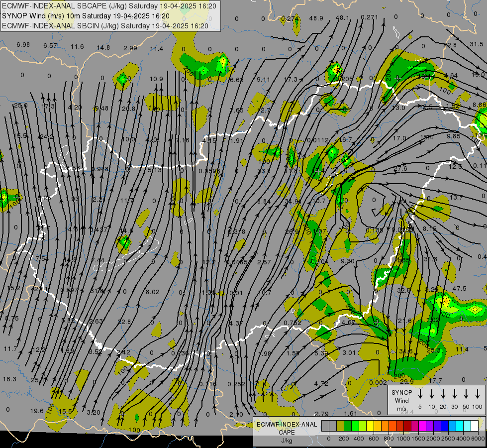Click the 0.274 value on the map

click(290, 19)
